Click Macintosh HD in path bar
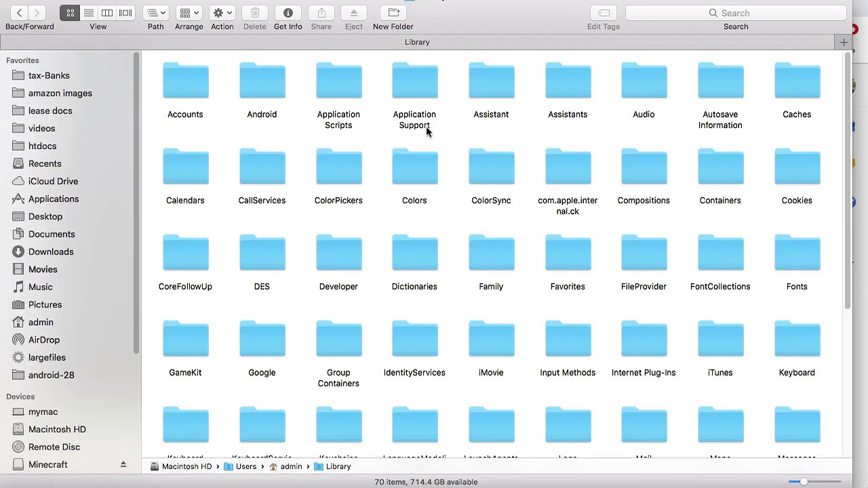The image size is (868, 488). [x=180, y=466]
